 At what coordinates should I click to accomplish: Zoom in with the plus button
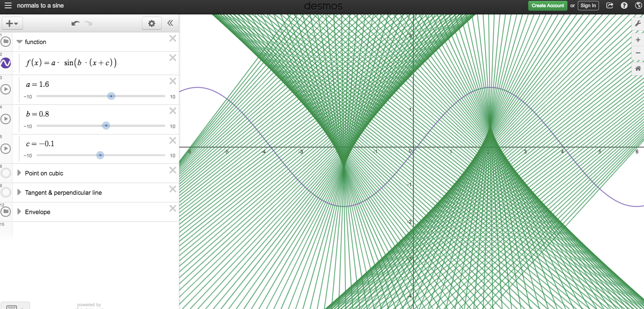click(x=638, y=40)
